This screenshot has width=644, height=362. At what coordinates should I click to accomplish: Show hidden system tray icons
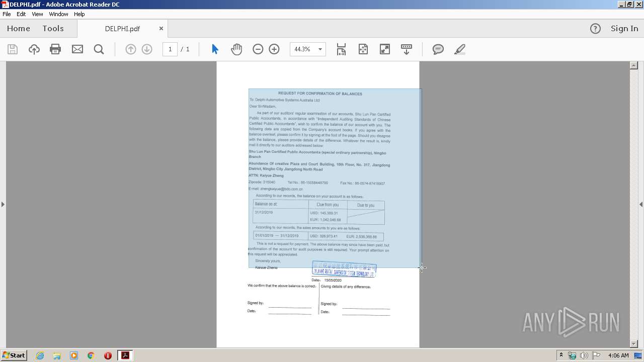[561, 355]
